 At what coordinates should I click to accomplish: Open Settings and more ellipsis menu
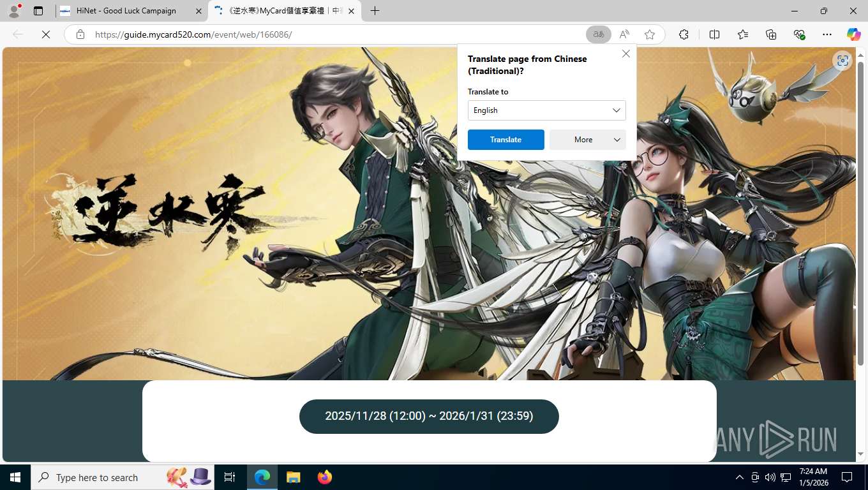pyautogui.click(x=827, y=34)
